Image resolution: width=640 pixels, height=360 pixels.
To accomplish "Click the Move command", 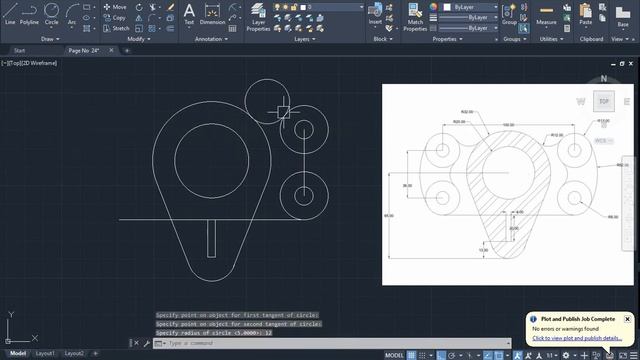I will pos(115,7).
